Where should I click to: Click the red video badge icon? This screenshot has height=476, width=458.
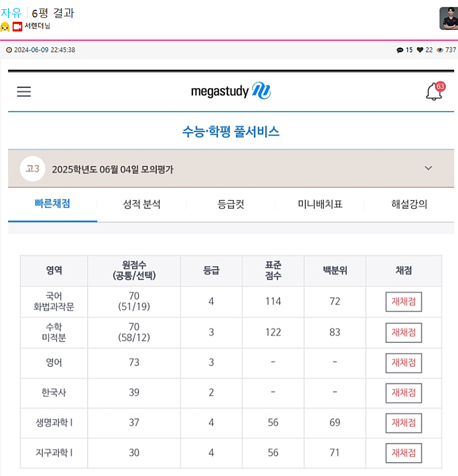pos(18,27)
